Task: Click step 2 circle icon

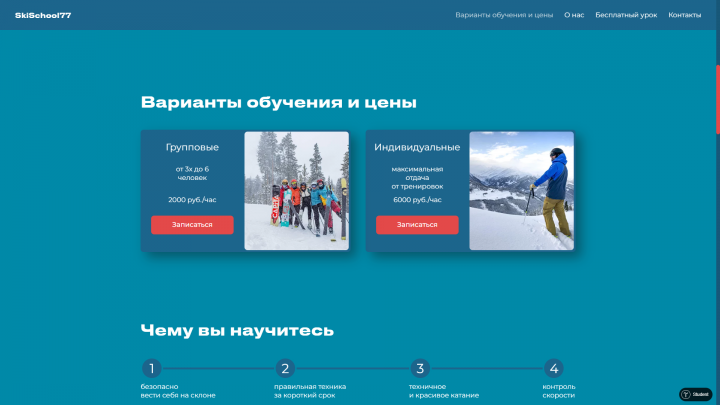Action: click(285, 368)
